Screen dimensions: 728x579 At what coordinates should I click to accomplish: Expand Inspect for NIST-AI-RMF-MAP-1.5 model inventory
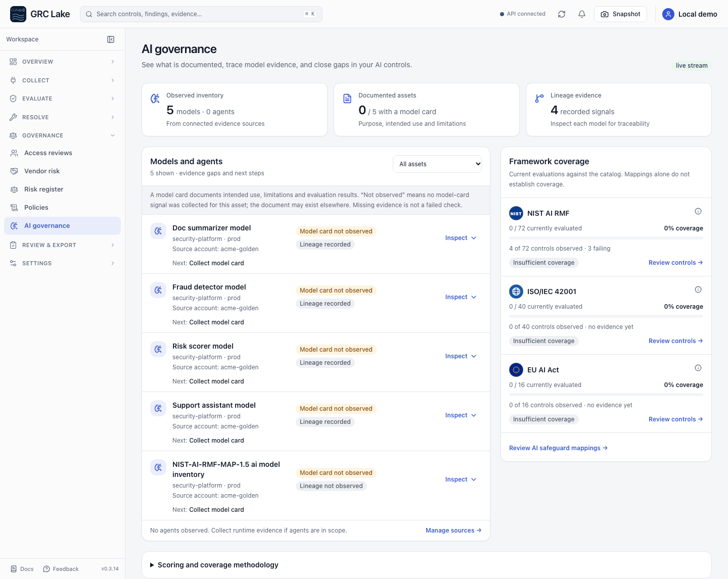pyautogui.click(x=461, y=479)
